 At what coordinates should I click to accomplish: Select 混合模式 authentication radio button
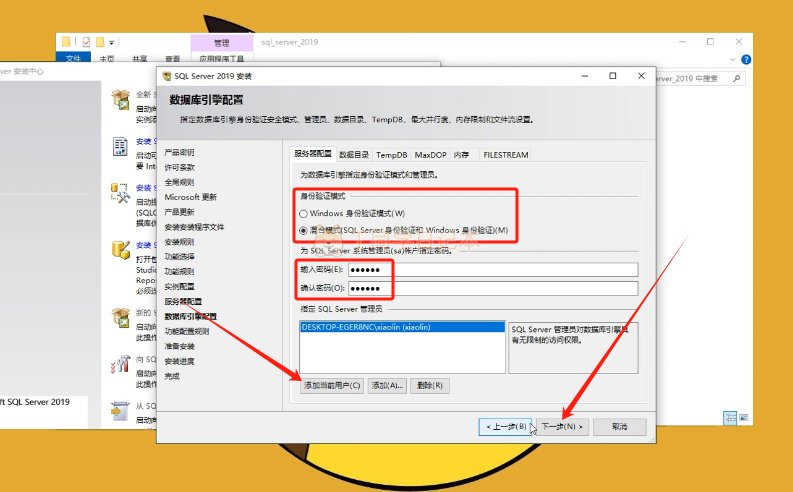[303, 231]
